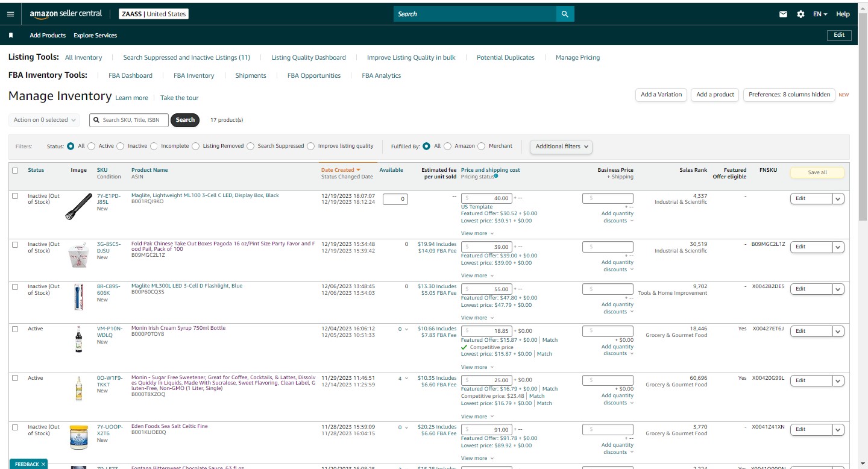868x469 pixels.
Task: Click the bookmark icon beside Add Products
Action: 11,36
